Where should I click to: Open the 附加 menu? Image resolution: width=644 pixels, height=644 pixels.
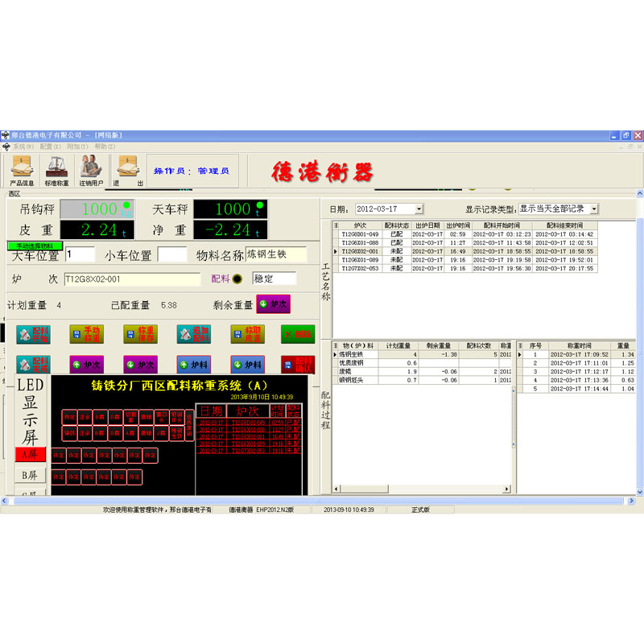pyautogui.click(x=77, y=147)
